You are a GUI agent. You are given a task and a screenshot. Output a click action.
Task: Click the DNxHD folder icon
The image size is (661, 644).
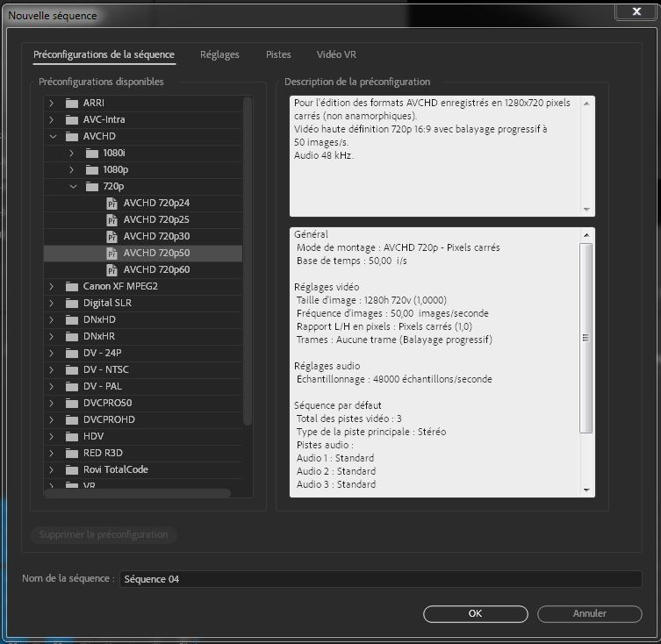72,320
